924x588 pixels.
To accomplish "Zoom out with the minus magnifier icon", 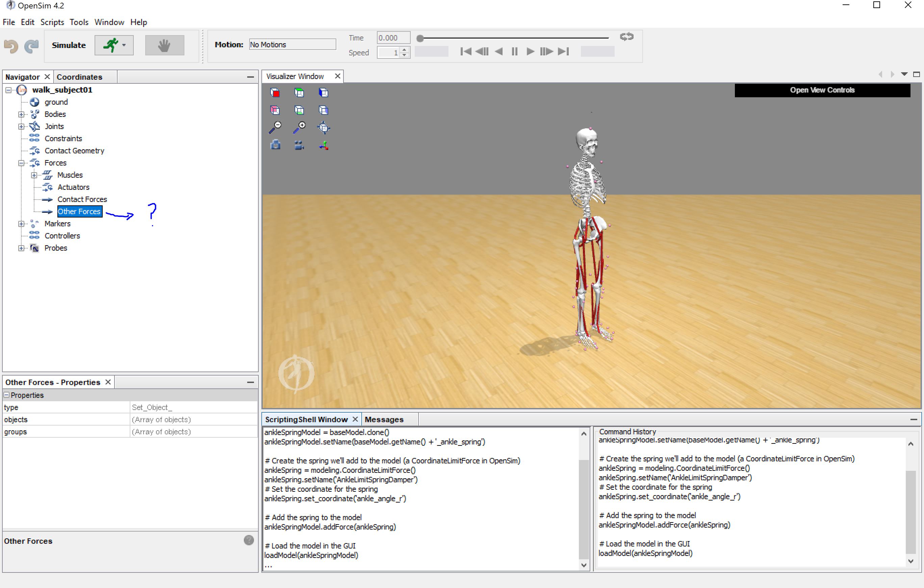I will pos(275,127).
